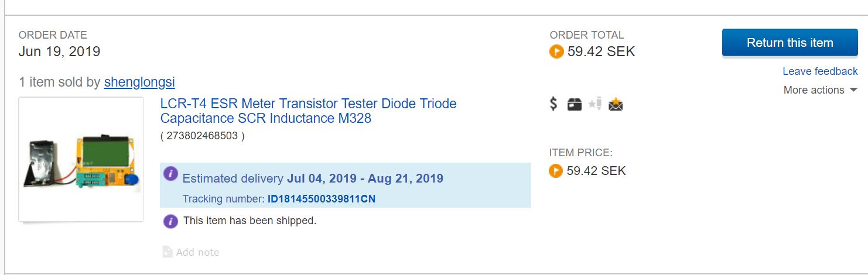The width and height of the screenshot is (868, 275).
Task: Click the dollar sign paid status icon
Action: pyautogui.click(x=553, y=104)
